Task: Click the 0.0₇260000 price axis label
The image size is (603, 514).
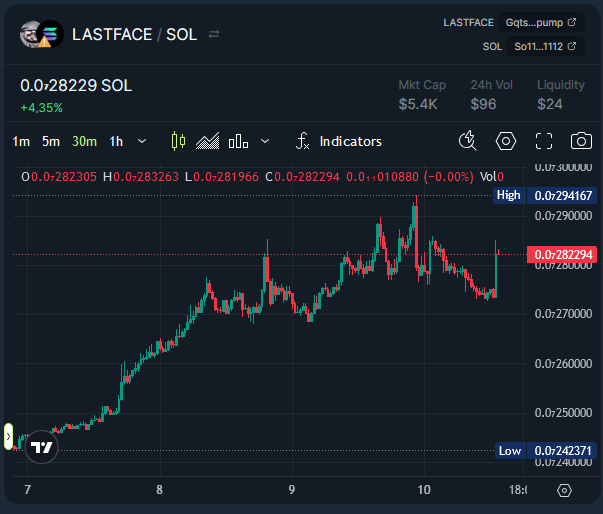Action: point(563,363)
